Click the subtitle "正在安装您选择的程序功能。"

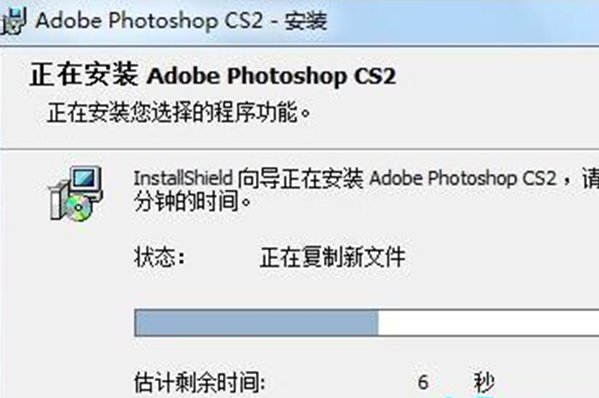[178, 113]
